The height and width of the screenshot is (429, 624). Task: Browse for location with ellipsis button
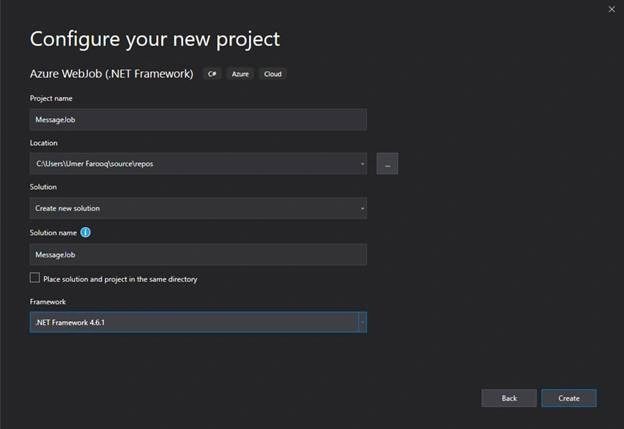point(387,164)
